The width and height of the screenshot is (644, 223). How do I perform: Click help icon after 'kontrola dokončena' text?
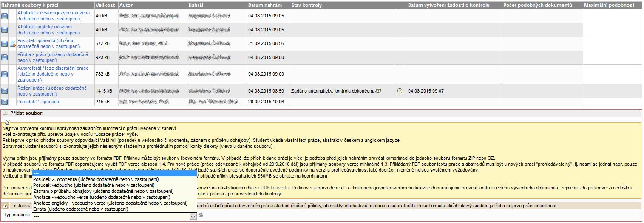pos(378,90)
